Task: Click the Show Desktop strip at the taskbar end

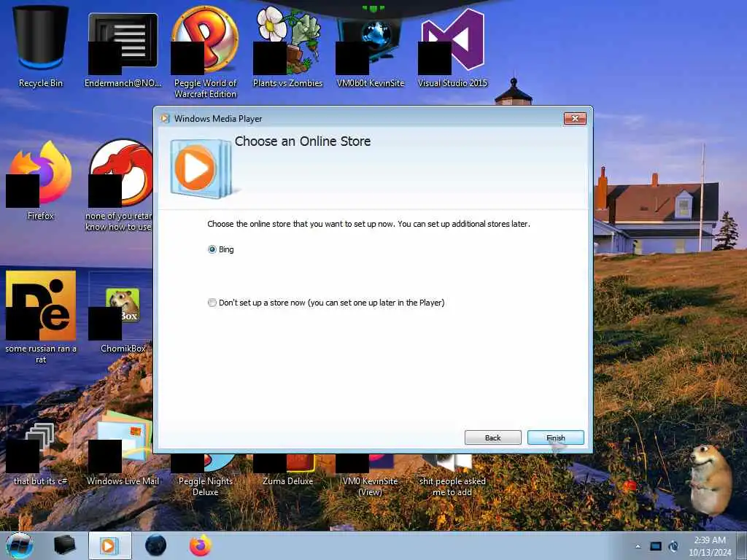Action: tap(743, 545)
